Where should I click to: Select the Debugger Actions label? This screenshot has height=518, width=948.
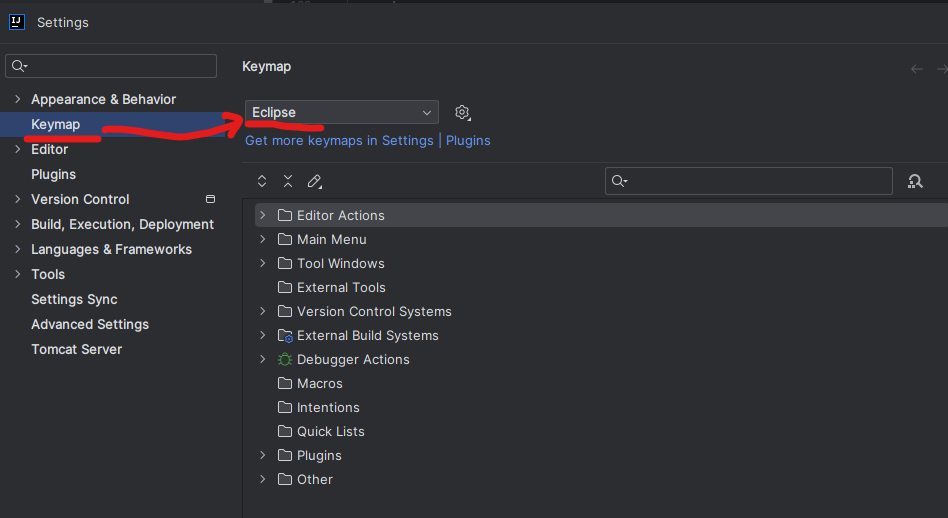pos(353,360)
